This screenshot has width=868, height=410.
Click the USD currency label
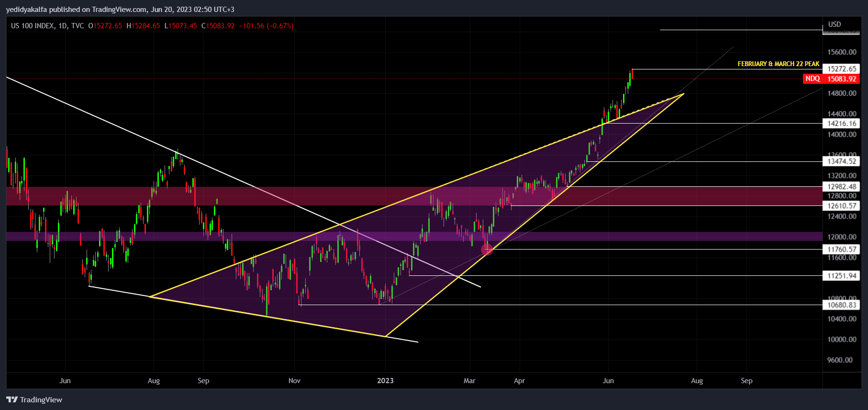[835, 24]
